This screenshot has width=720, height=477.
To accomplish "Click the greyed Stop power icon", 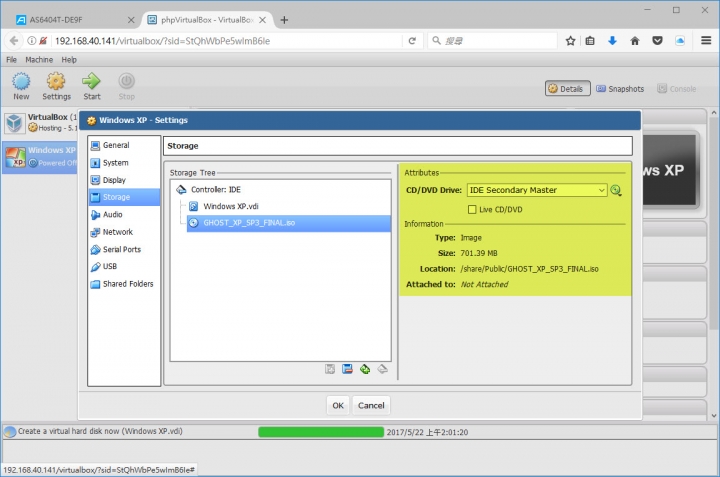I will [126, 86].
